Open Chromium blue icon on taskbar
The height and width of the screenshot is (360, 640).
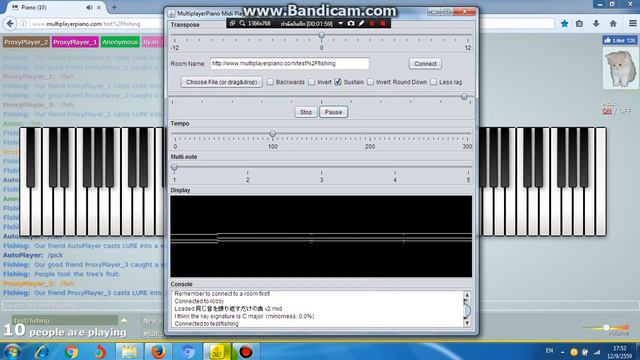point(188,351)
